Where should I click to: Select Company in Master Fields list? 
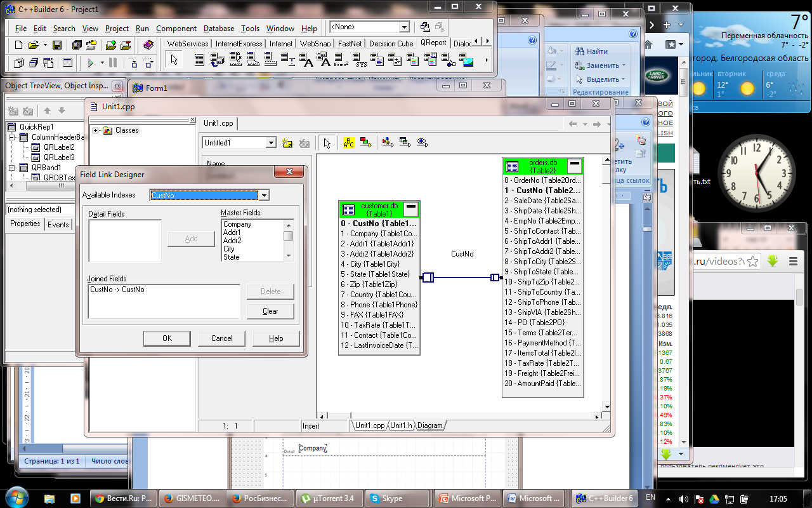coord(237,224)
